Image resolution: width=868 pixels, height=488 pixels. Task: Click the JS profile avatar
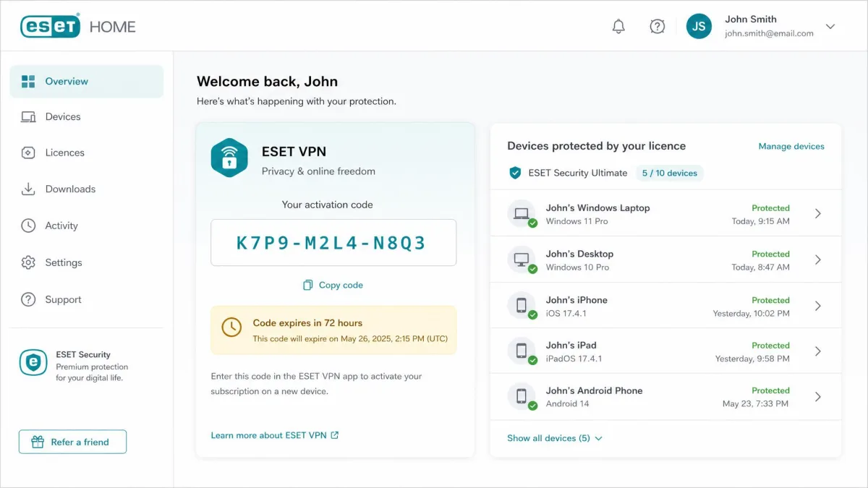click(699, 27)
